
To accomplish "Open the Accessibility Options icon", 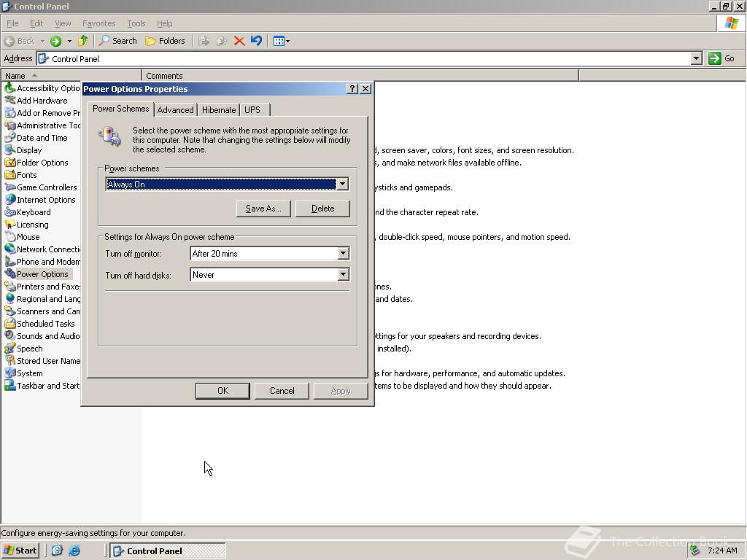I will 10,88.
